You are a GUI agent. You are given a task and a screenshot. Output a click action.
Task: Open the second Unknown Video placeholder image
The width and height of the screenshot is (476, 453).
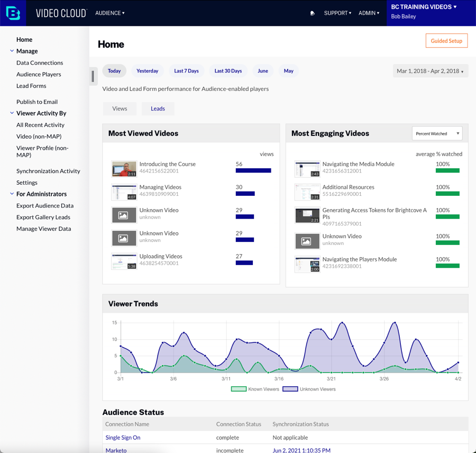pyautogui.click(x=124, y=238)
